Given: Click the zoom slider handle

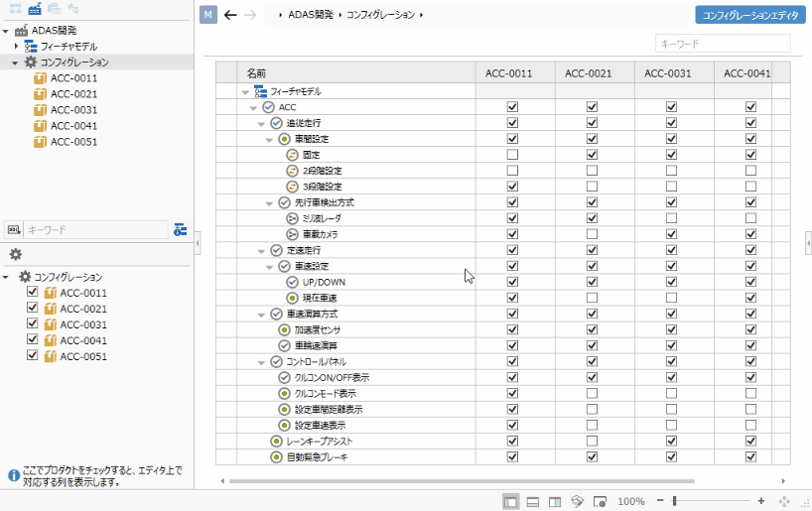Looking at the screenshot, I should pyautogui.click(x=674, y=501).
